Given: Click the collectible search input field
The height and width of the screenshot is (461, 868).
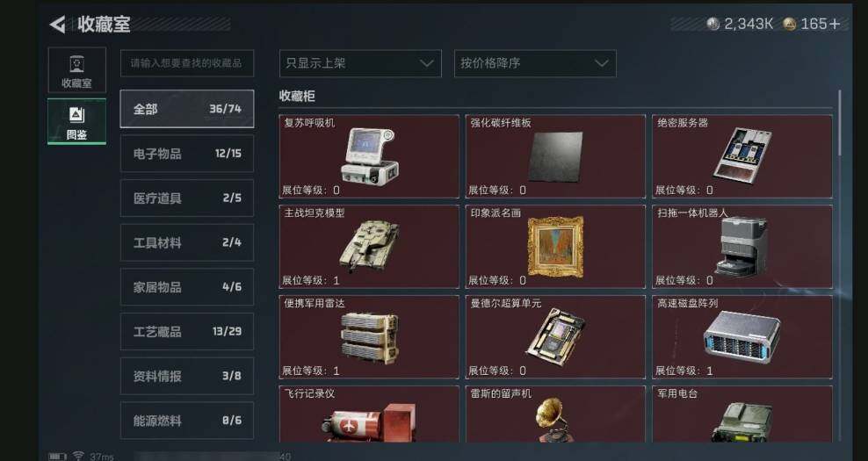Looking at the screenshot, I should pos(187,63).
